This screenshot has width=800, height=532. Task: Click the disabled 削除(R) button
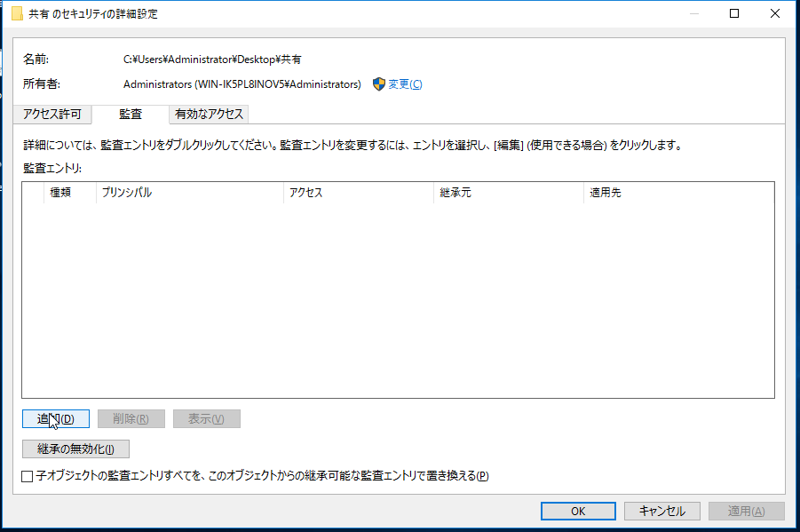(x=131, y=419)
